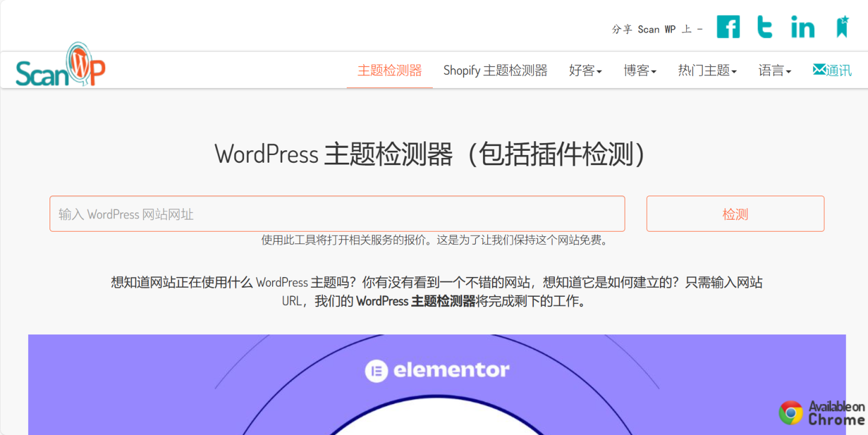This screenshot has width=868, height=435.
Task: Open the 博客 dropdown
Action: tap(639, 70)
